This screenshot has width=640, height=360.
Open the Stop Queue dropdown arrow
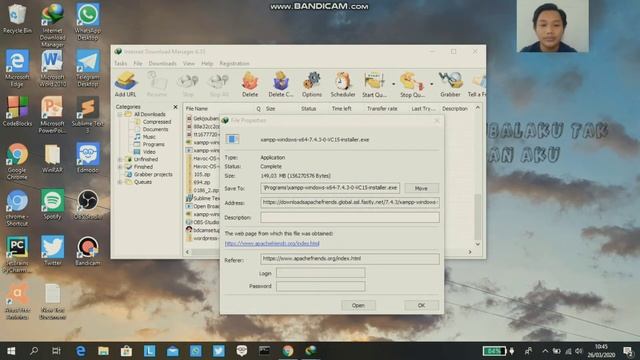tap(431, 84)
